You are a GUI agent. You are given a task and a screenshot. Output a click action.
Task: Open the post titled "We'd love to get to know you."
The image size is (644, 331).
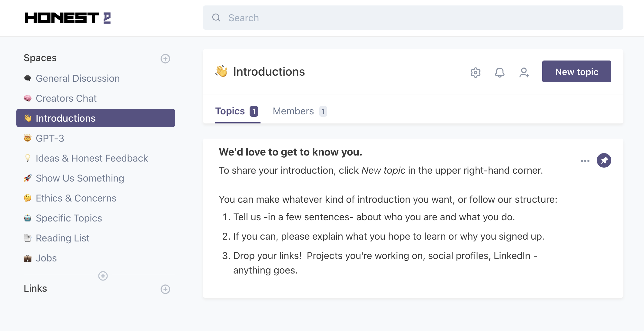(x=290, y=152)
